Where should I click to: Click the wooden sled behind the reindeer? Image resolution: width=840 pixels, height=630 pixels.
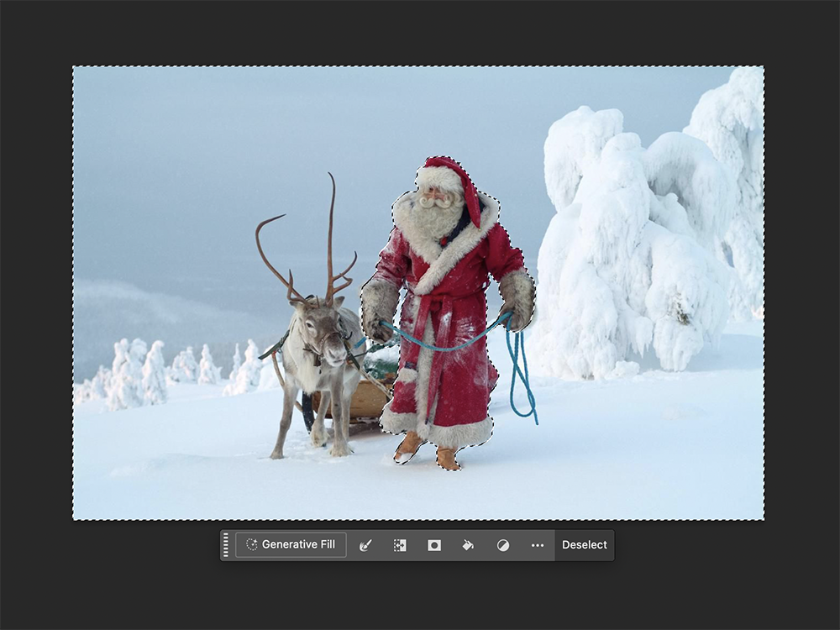tap(370, 399)
